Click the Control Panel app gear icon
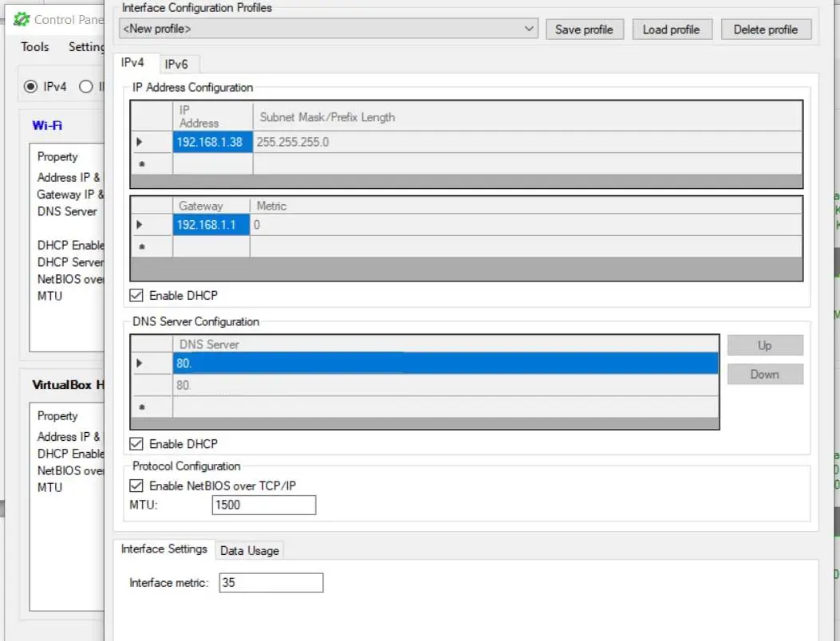The height and width of the screenshot is (641, 840). click(x=22, y=19)
